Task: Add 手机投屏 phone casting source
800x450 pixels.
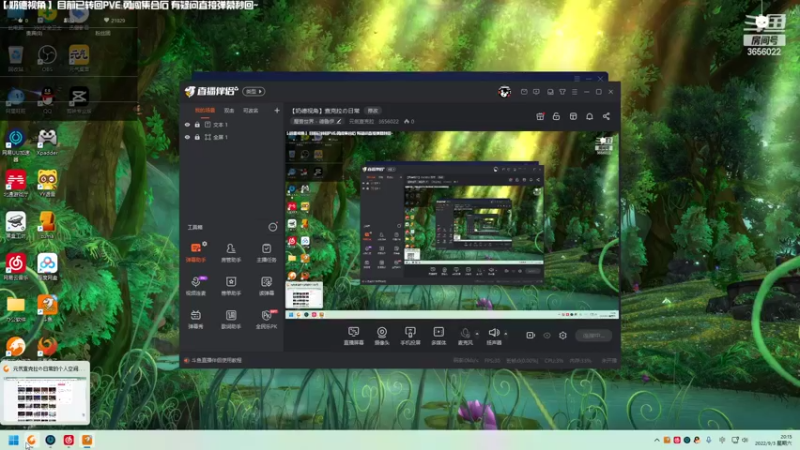Action: tap(410, 336)
